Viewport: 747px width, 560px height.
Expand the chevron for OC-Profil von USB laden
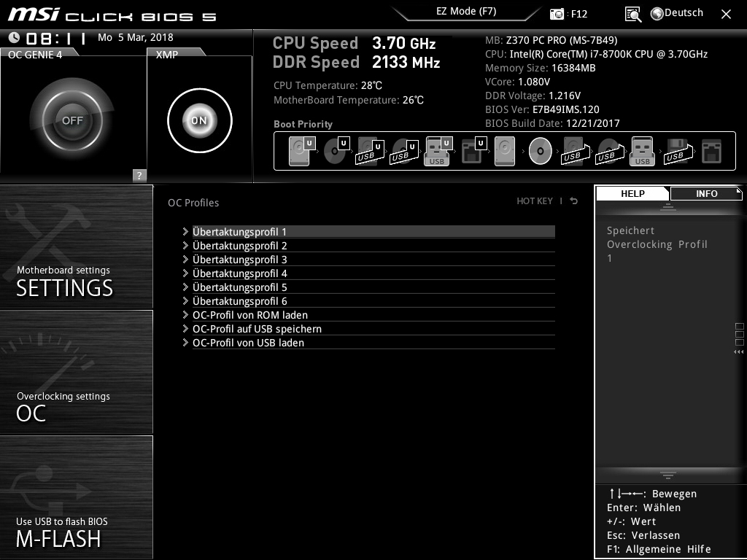[185, 343]
